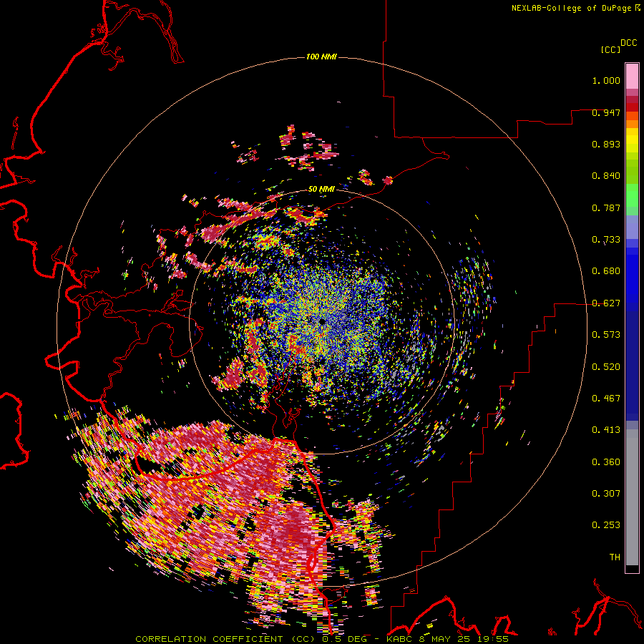Click the NEXLAB-College of DuPage title text
This screenshot has width=644, height=644.
pos(572,8)
